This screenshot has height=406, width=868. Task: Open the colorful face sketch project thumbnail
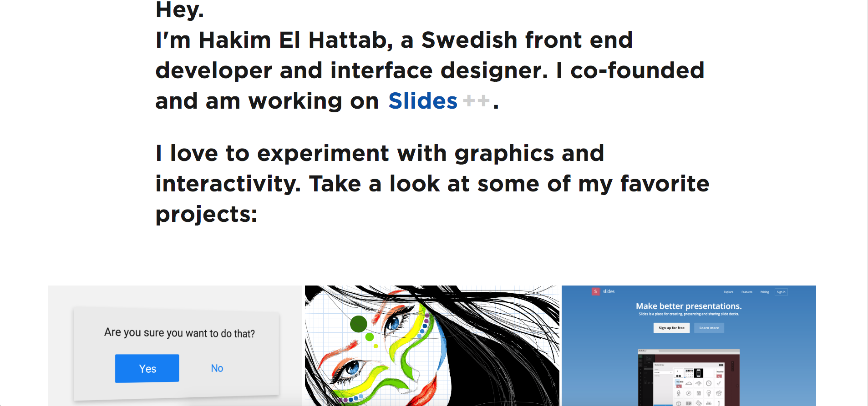(432, 346)
